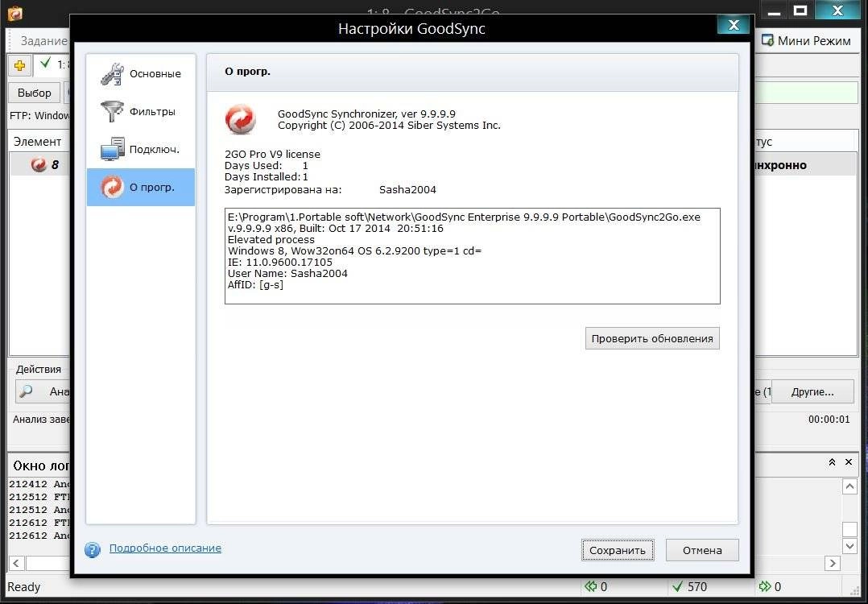Click the Элемент column header in main window
Screen dimensions: 868x604
pyautogui.click(x=38, y=142)
